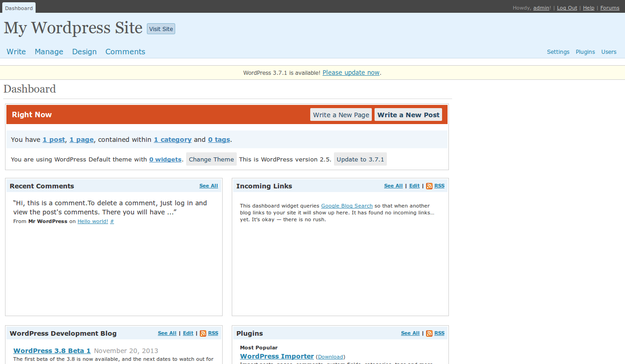See All incoming links

pyautogui.click(x=393, y=186)
